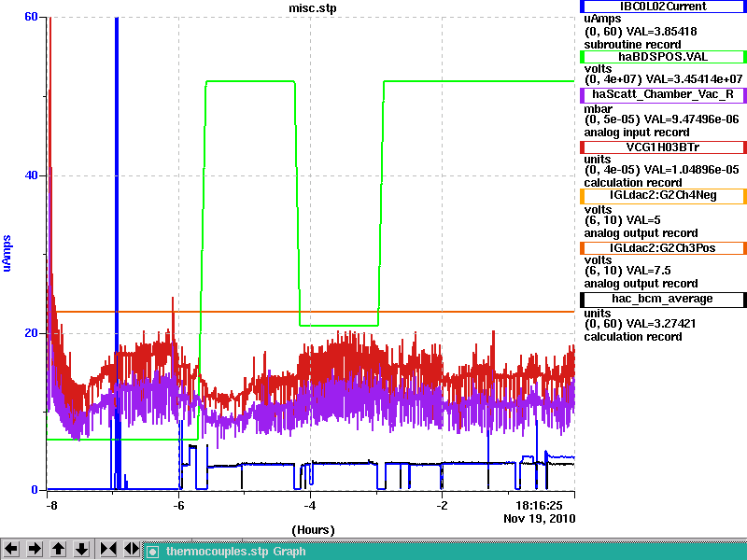Click the window icon beside thermocouples.stp Graph
Screen dimensions: 747x560
click(152, 552)
